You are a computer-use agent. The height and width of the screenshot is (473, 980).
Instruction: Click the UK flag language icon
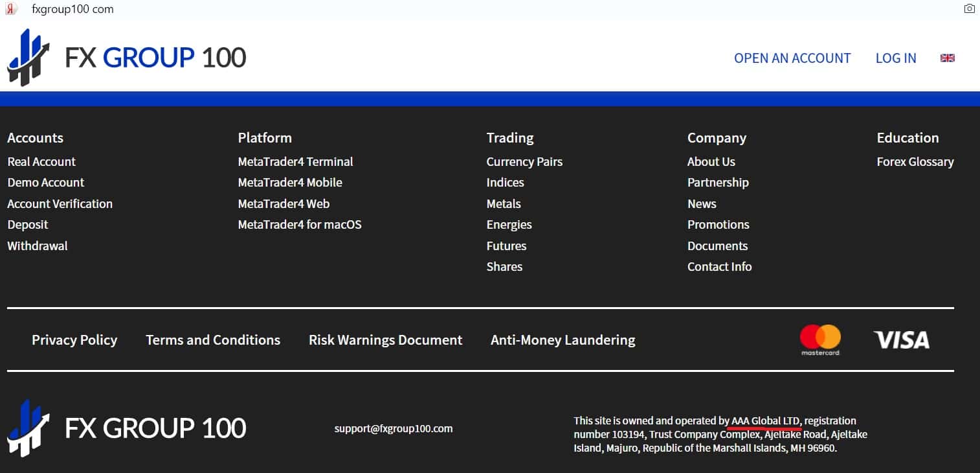click(x=948, y=58)
